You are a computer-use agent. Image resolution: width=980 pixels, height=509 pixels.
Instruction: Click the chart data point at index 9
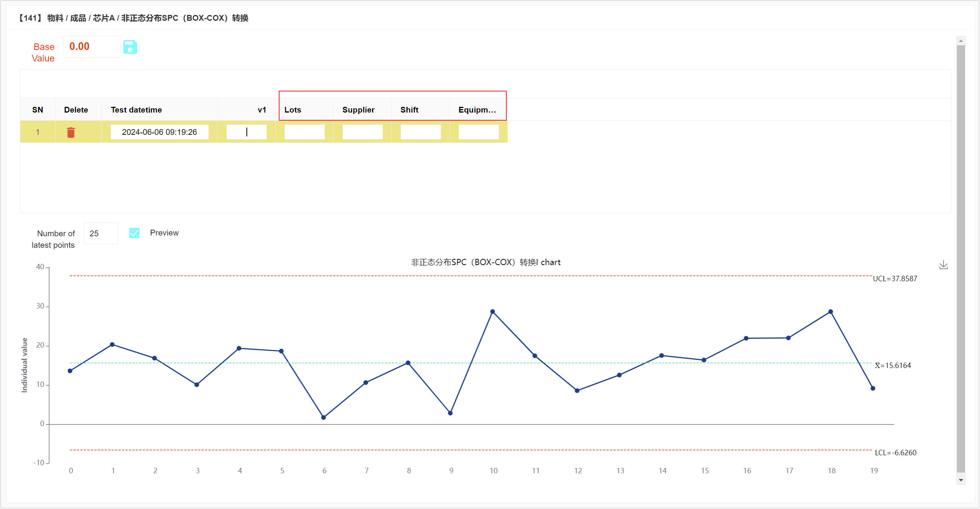tap(450, 413)
